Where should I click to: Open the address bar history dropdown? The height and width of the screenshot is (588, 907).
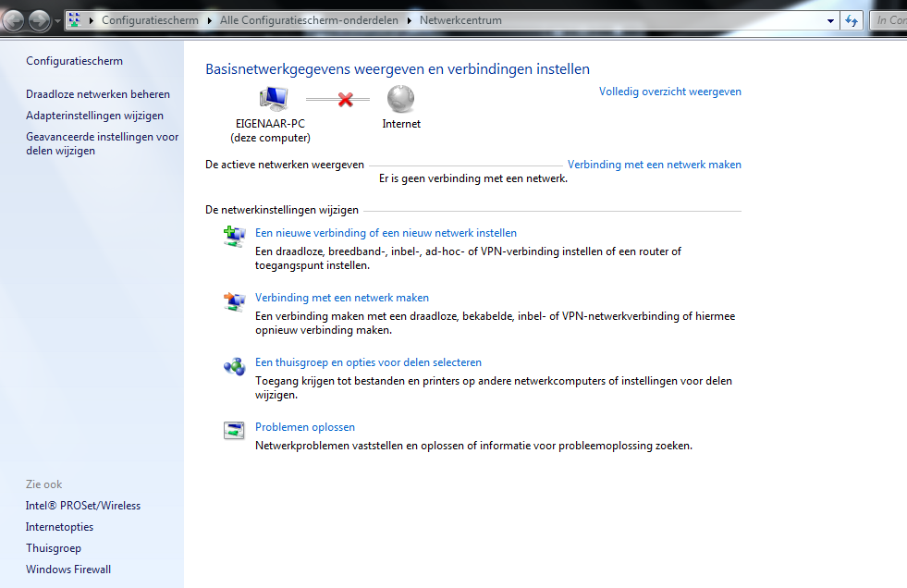830,21
